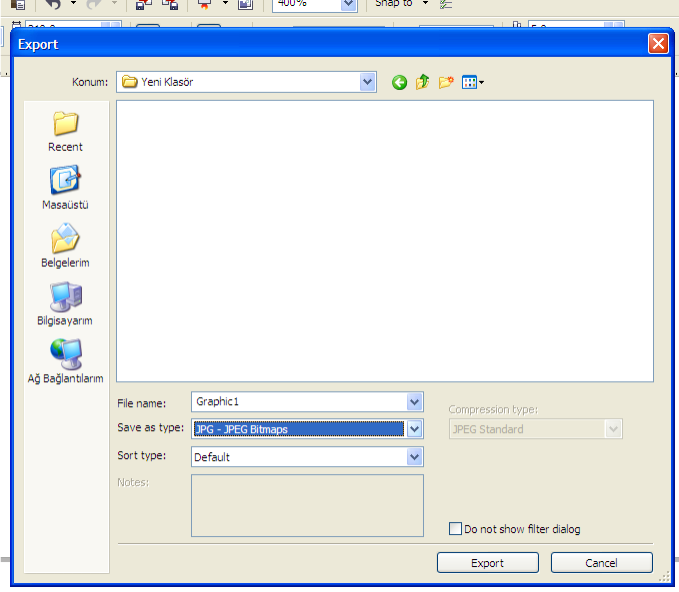
Task: Browse to the Bilgisayarım location
Action: 65,304
